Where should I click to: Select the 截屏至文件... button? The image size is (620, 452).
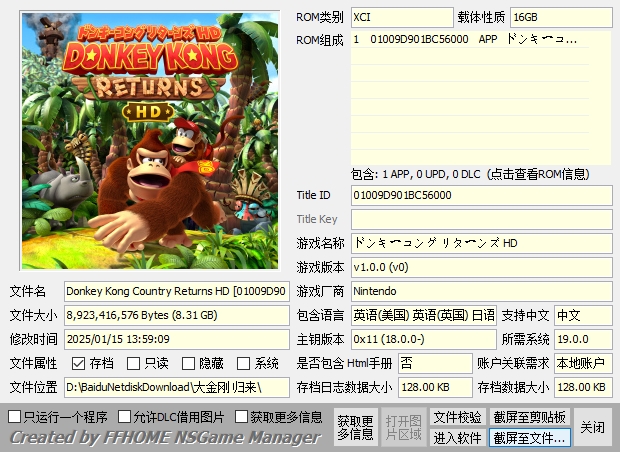(x=529, y=438)
